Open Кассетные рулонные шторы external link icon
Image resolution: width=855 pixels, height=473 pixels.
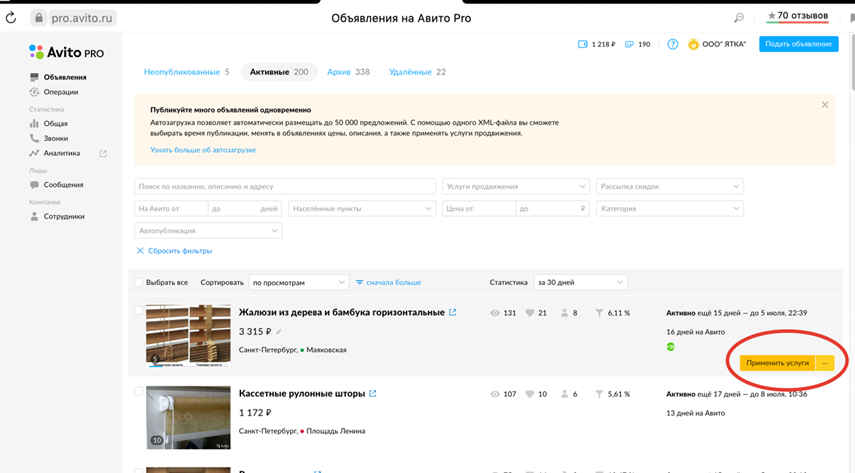pos(373,394)
